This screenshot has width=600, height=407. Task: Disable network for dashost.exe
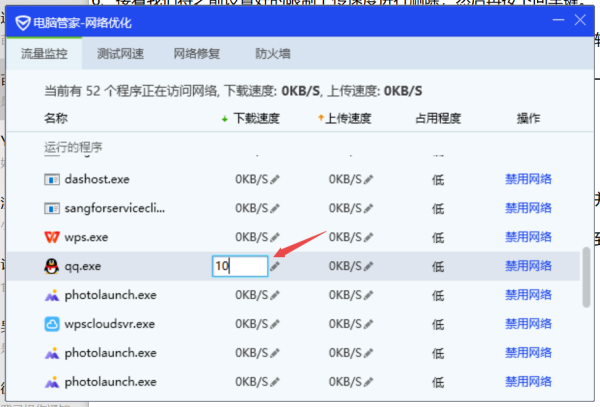[528, 179]
